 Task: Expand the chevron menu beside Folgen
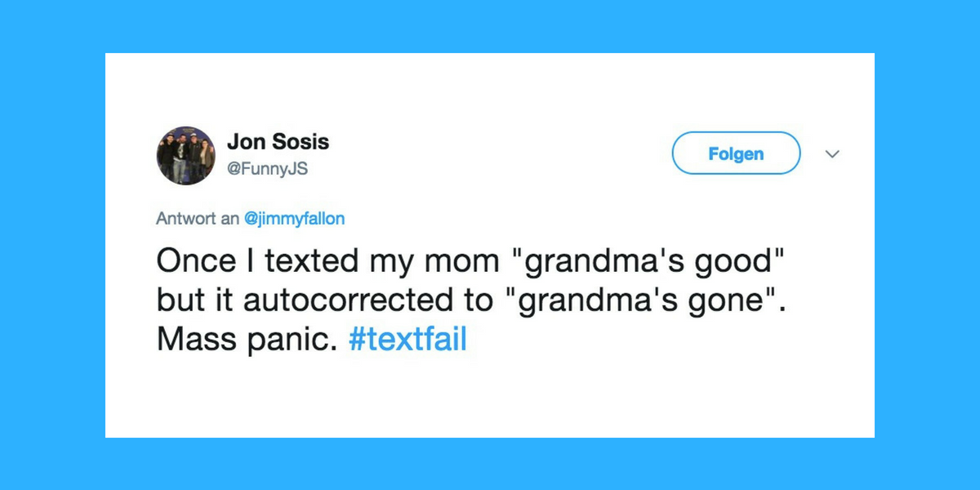[832, 154]
